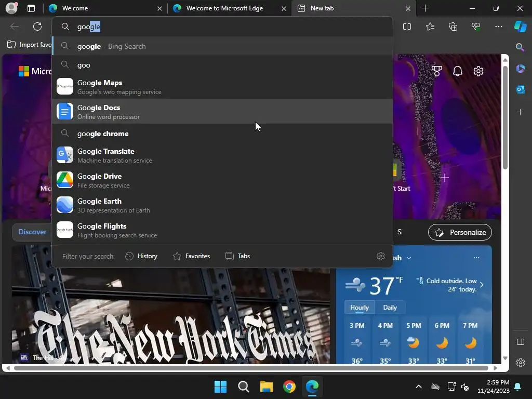This screenshot has width=532, height=399.
Task: Click Import favorites in favorites bar
Action: click(x=30, y=45)
